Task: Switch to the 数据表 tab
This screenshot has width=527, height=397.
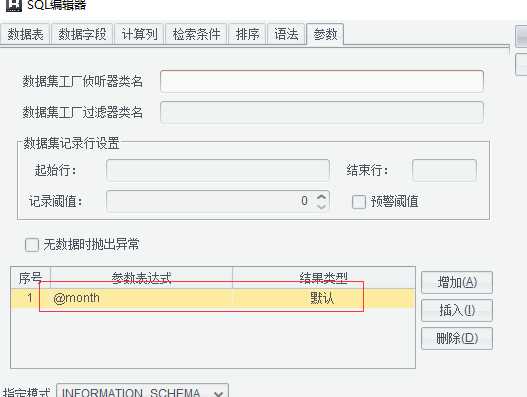Action: coord(25,34)
